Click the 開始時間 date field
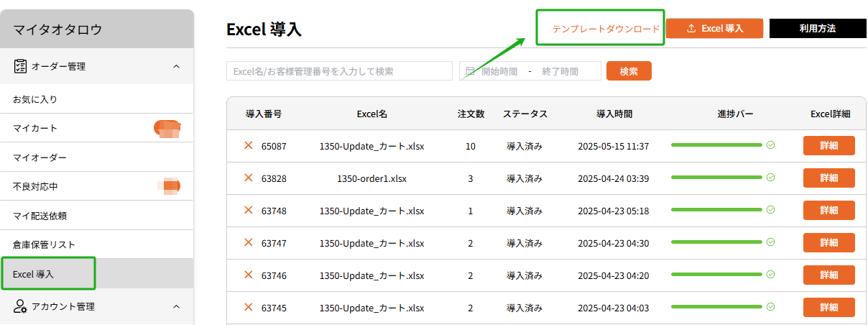Viewport: 868px width, 325px height. pos(499,71)
